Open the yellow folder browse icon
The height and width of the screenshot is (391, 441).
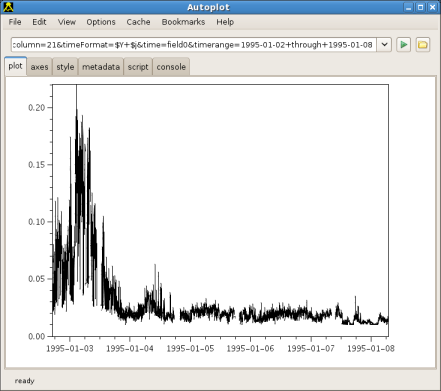(x=423, y=44)
